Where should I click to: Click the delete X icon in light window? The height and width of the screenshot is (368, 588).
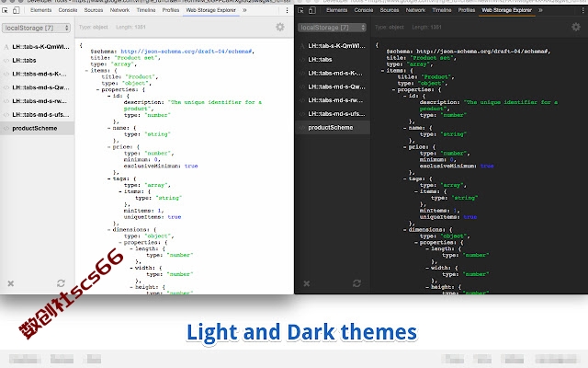11,283
